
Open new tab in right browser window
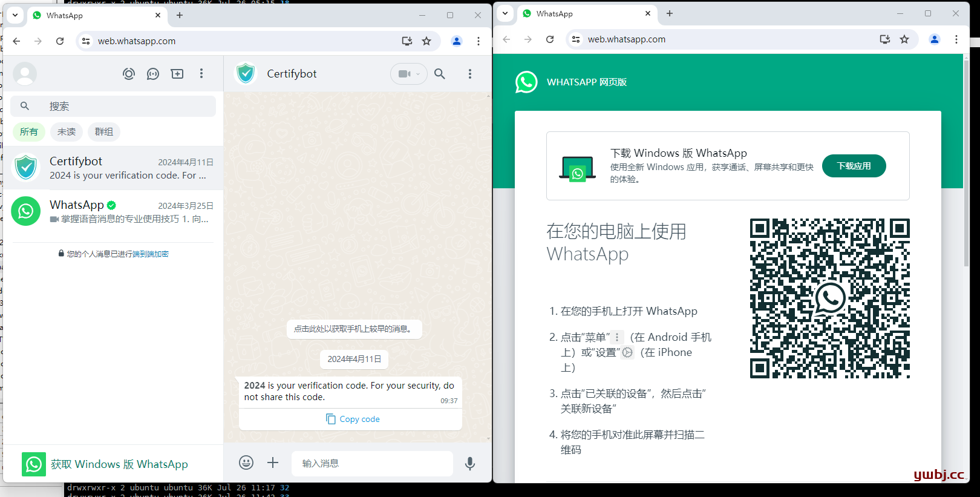(670, 13)
